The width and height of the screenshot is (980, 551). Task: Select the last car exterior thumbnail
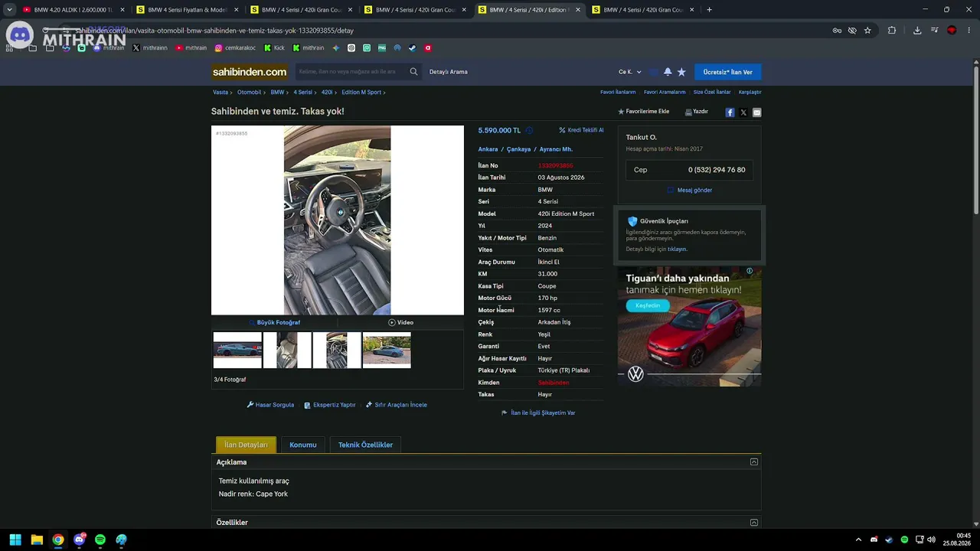[387, 350]
